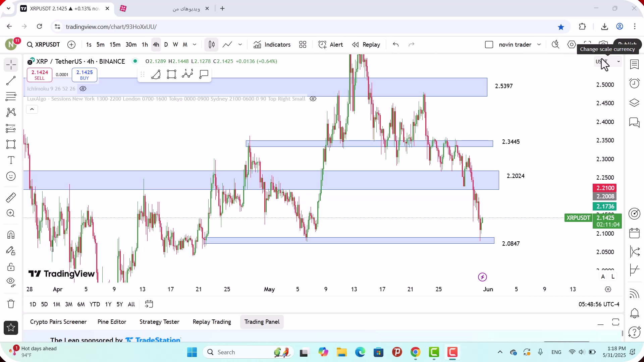Select rectangle tool in floating toolbar

(x=172, y=74)
